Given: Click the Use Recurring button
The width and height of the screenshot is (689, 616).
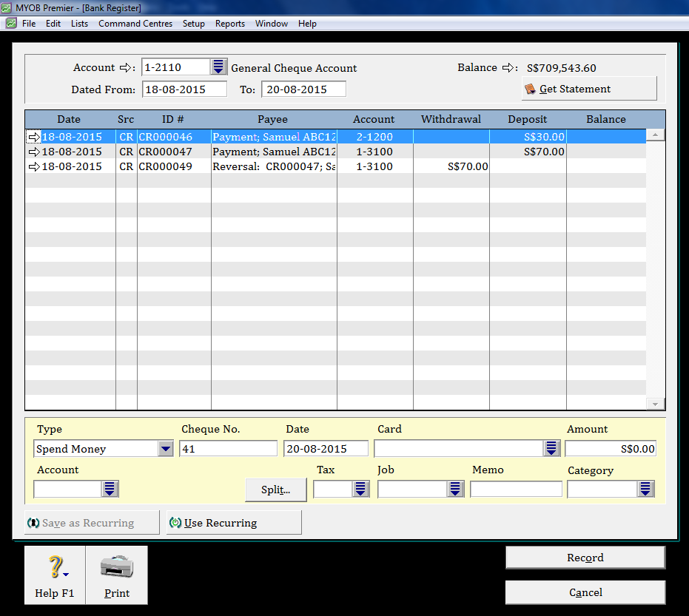Looking at the screenshot, I should pos(234,523).
